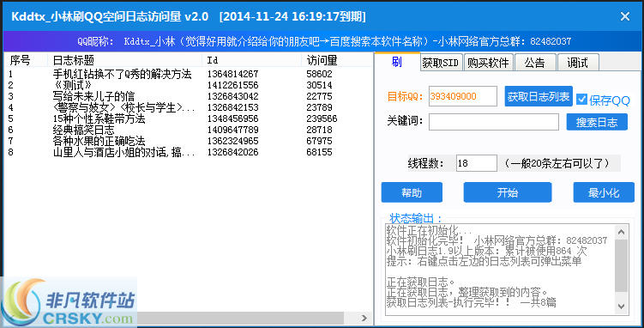644x328 pixels.
Task: Click Id value 1364814267
Action: [232, 74]
